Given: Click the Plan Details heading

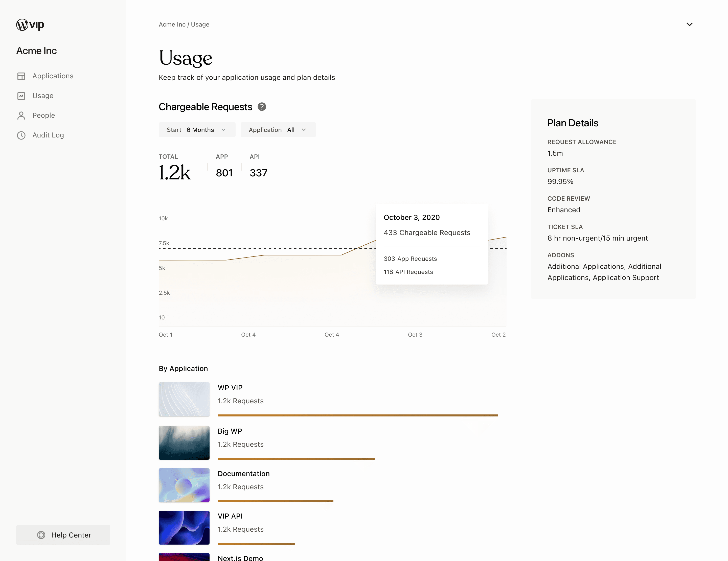Looking at the screenshot, I should coord(573,123).
